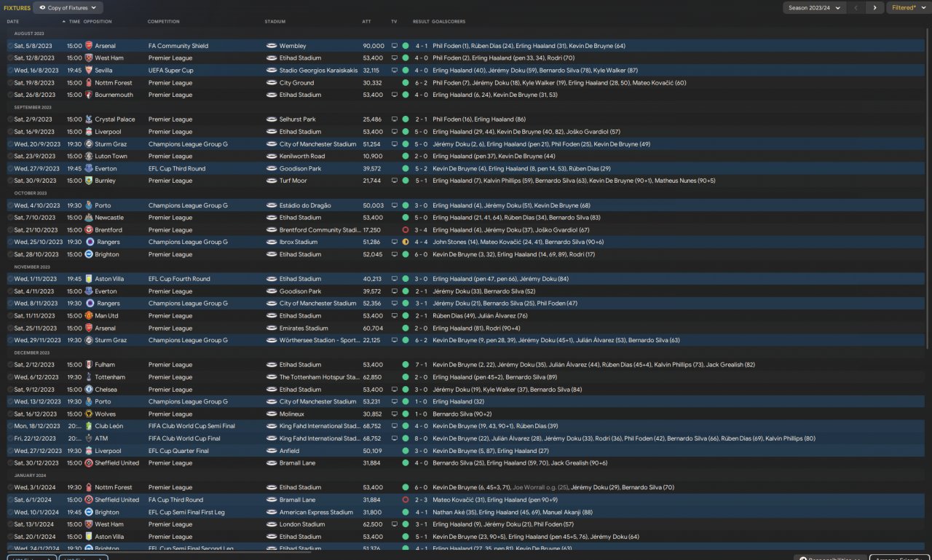
Task: Open the EFL Cup Third Round link
Action: click(x=177, y=168)
